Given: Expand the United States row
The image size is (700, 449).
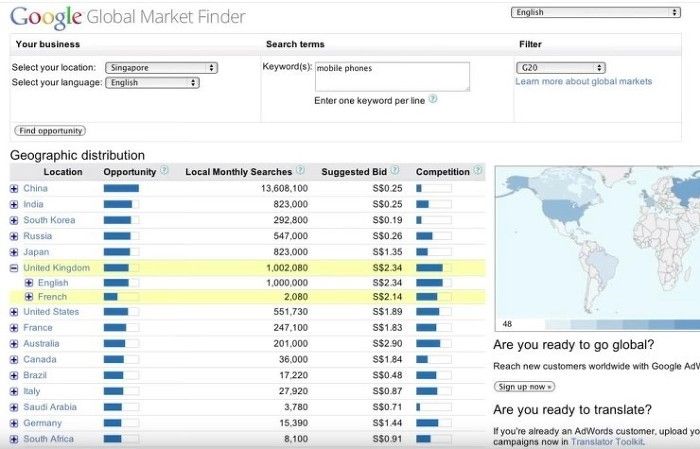Looking at the screenshot, I should point(14,312).
